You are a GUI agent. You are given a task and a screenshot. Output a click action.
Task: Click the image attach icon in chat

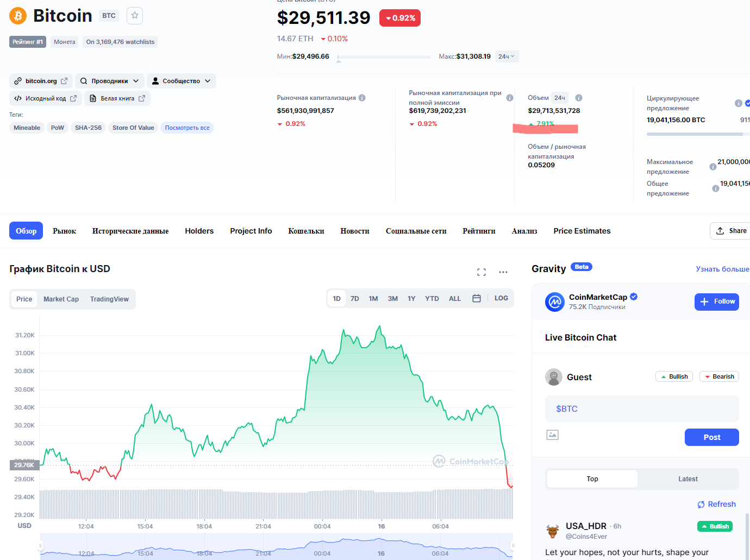coord(552,435)
